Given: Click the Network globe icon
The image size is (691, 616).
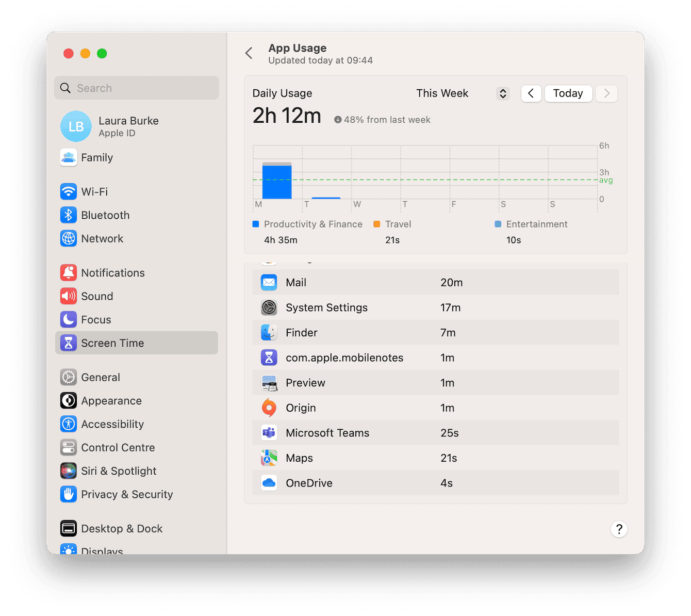Looking at the screenshot, I should point(69,238).
